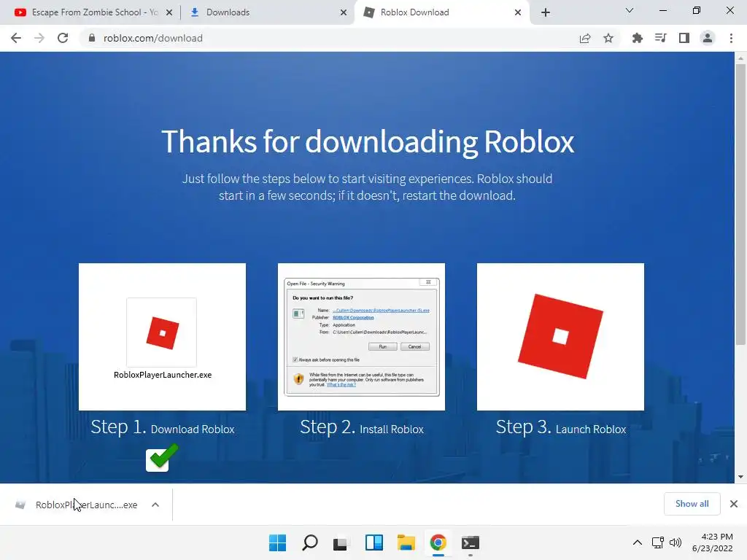Reload the Roblox download page
Image resolution: width=747 pixels, height=560 pixels.
63,38
